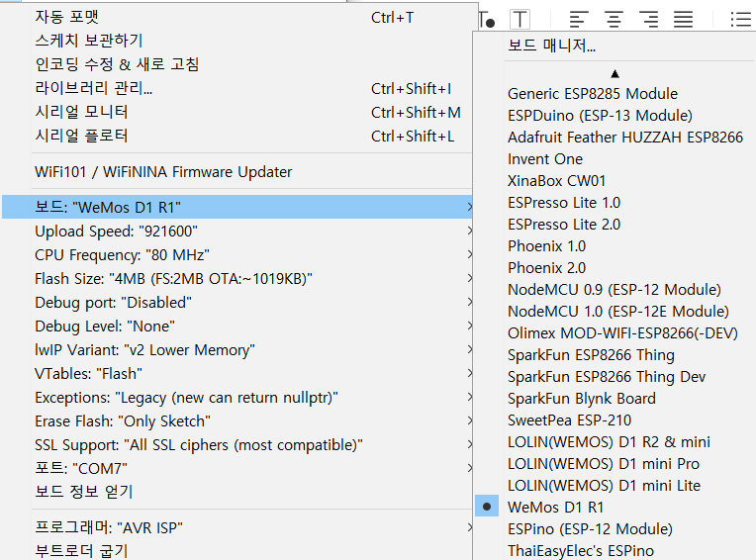Select SweetPea ESP-210 board

tap(614, 420)
